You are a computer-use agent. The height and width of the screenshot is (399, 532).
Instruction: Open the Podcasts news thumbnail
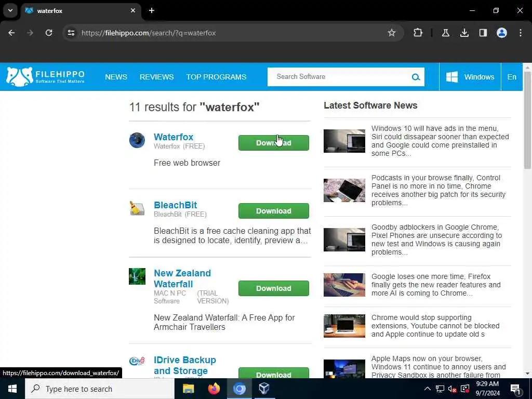[344, 190]
